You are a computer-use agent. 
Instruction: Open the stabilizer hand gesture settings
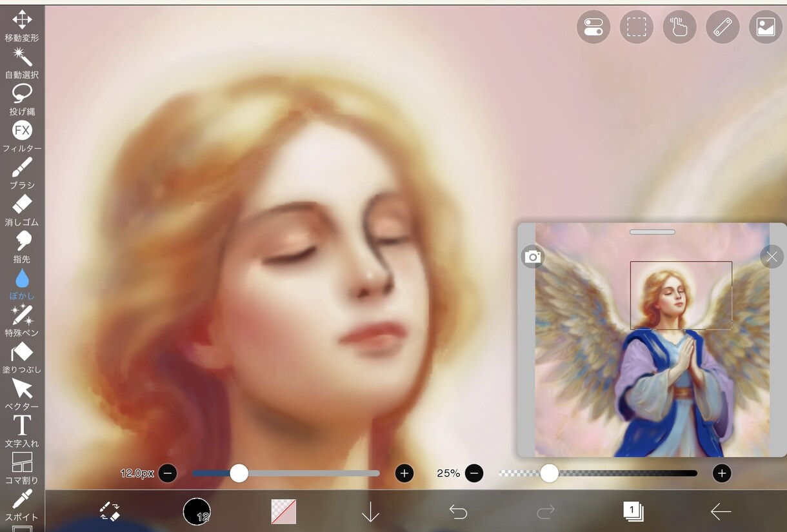679,27
